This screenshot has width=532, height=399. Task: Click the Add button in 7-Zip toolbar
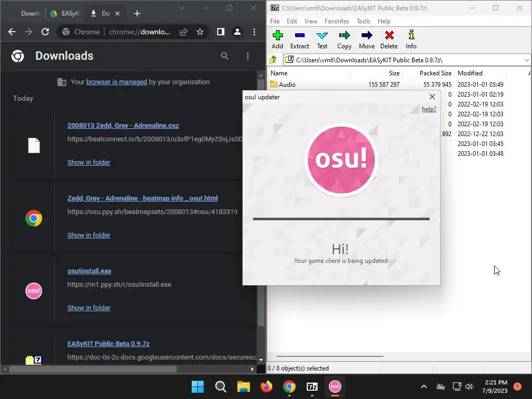[277, 39]
